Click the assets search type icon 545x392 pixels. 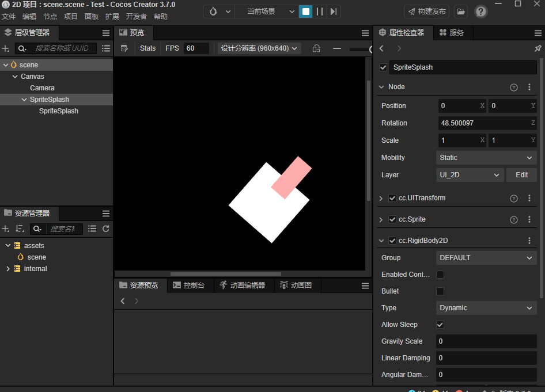click(x=37, y=229)
